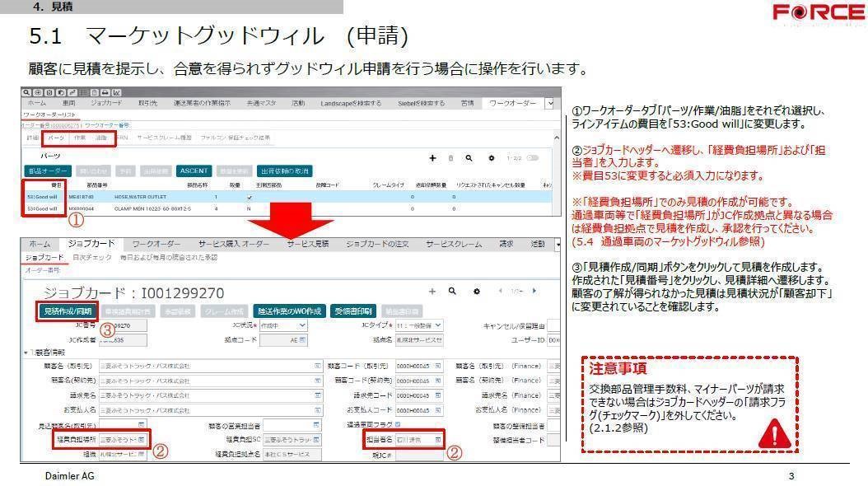Select the パーツ sub-tab
Image resolution: width=868 pixels, height=486 pixels.
click(55, 138)
